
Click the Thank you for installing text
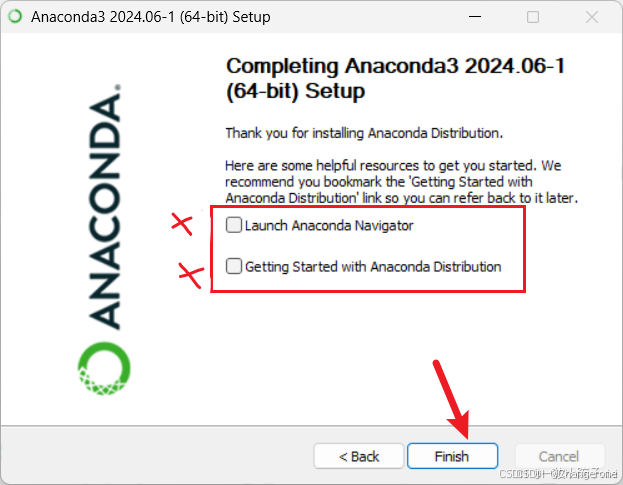coord(364,133)
